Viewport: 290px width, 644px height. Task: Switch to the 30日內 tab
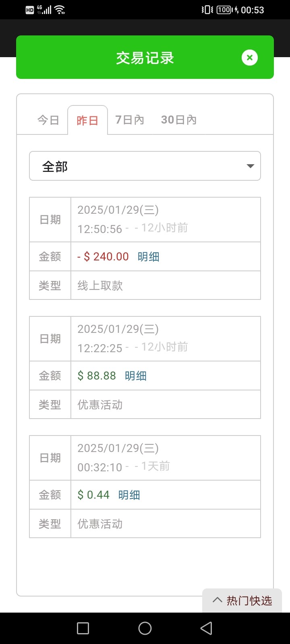coord(178,120)
